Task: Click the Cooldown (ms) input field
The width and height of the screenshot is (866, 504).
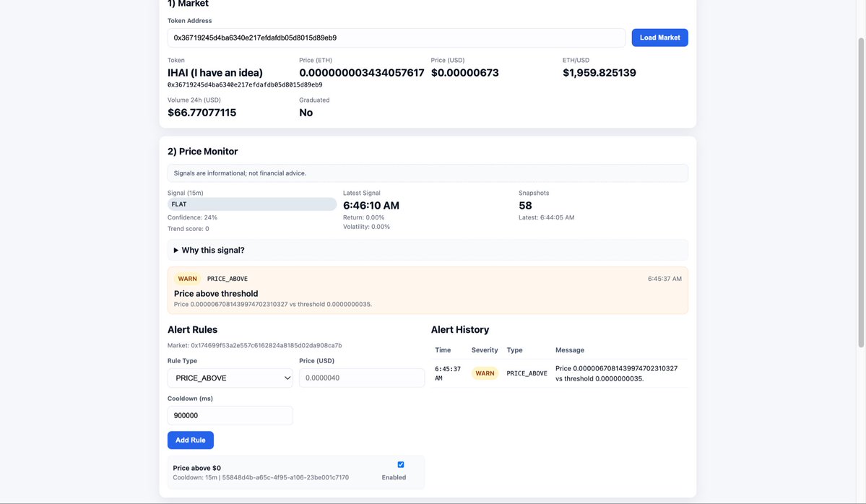Action: pos(230,416)
